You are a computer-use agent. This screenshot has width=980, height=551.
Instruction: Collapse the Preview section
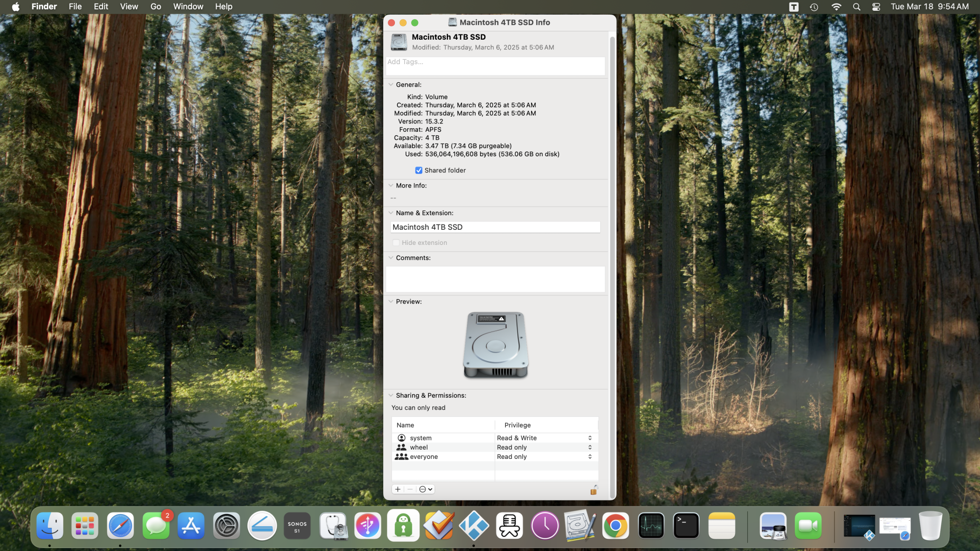tap(391, 302)
